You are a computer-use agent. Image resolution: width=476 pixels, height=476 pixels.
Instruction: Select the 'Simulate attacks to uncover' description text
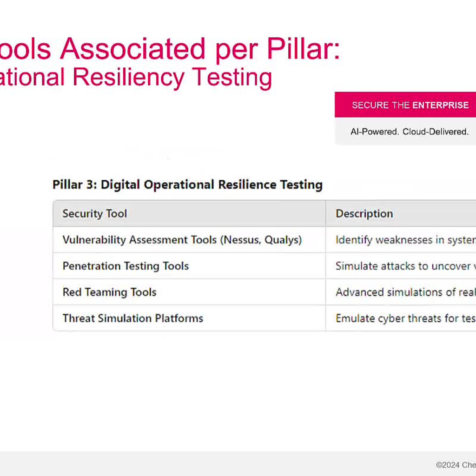tap(404, 266)
